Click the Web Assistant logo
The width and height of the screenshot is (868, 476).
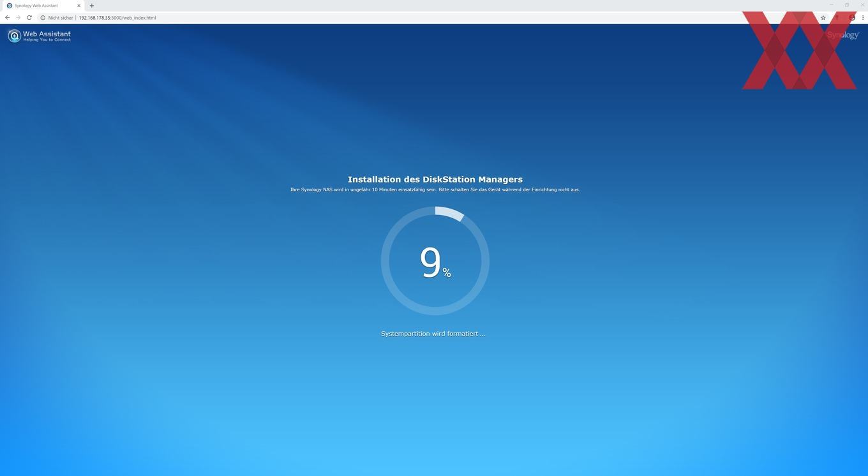(40, 36)
